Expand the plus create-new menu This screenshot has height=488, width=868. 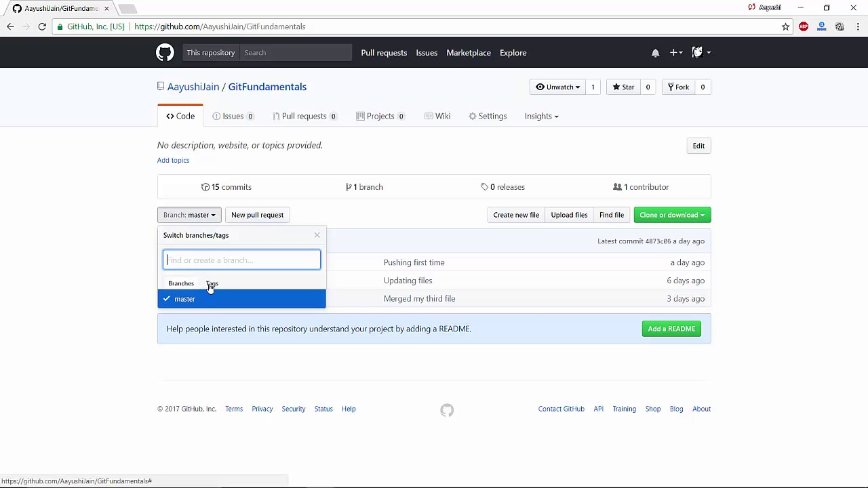[676, 53]
